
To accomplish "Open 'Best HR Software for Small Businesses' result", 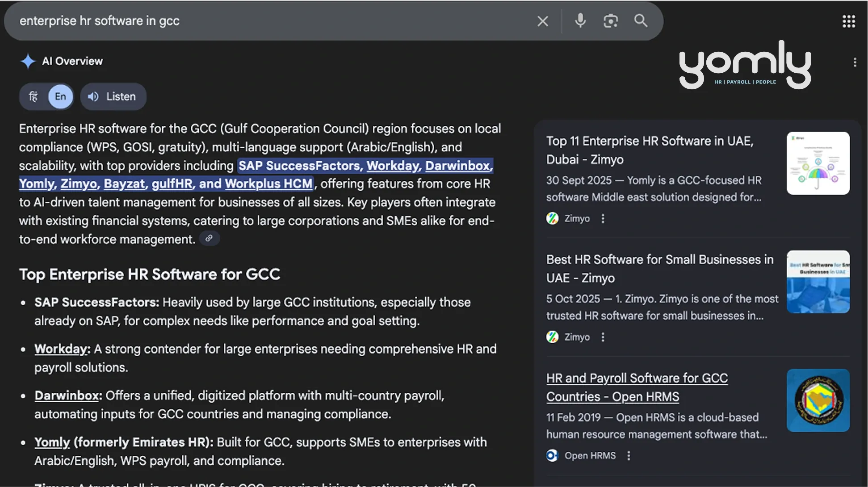I will tap(660, 269).
